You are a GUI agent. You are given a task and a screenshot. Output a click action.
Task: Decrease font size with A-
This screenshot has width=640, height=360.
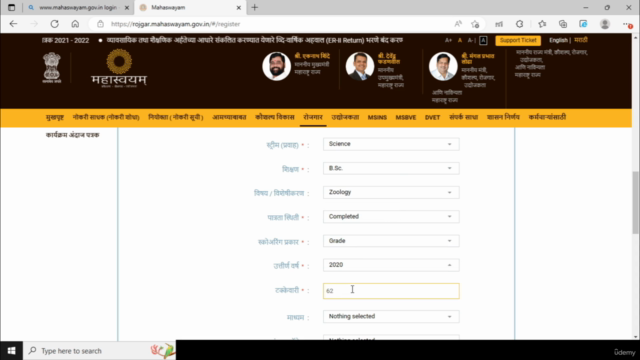click(x=471, y=40)
